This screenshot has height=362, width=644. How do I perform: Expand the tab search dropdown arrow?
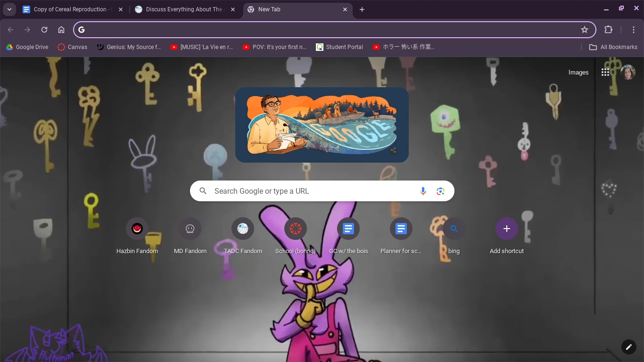[9, 9]
